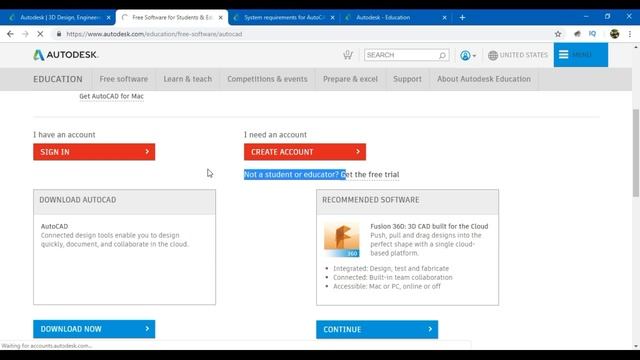Open Competitions & events menu
This screenshot has width=640, height=360.
(x=267, y=79)
